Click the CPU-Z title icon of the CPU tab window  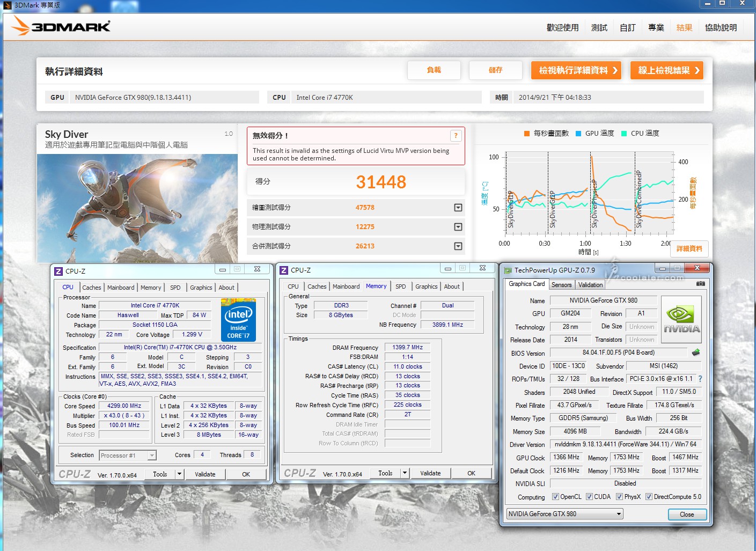(x=58, y=271)
